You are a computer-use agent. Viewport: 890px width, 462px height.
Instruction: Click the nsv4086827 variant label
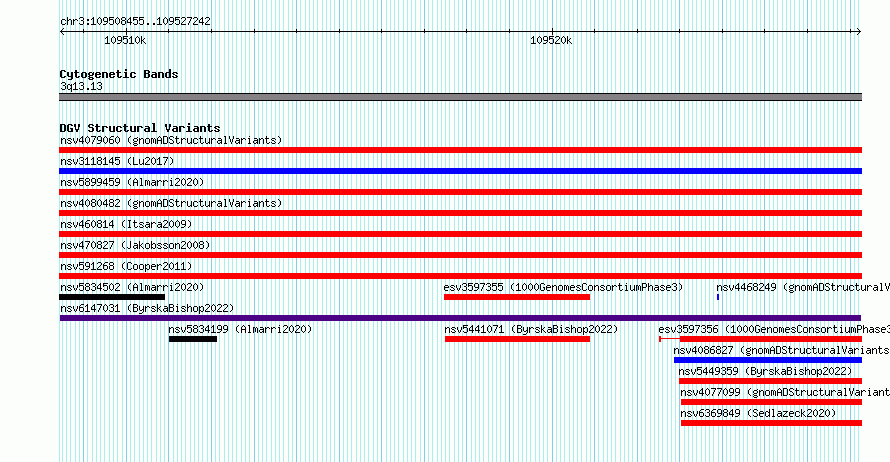click(782, 350)
